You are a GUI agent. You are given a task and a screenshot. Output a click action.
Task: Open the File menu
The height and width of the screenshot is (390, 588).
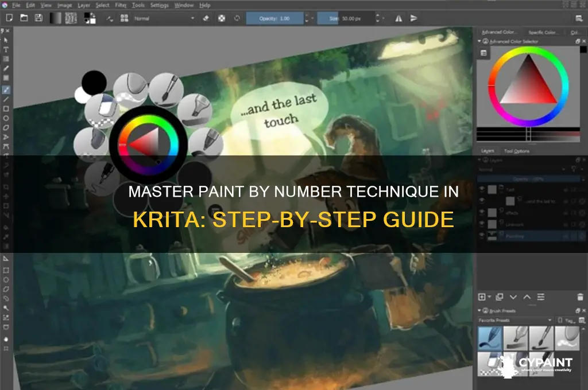[x=16, y=5]
